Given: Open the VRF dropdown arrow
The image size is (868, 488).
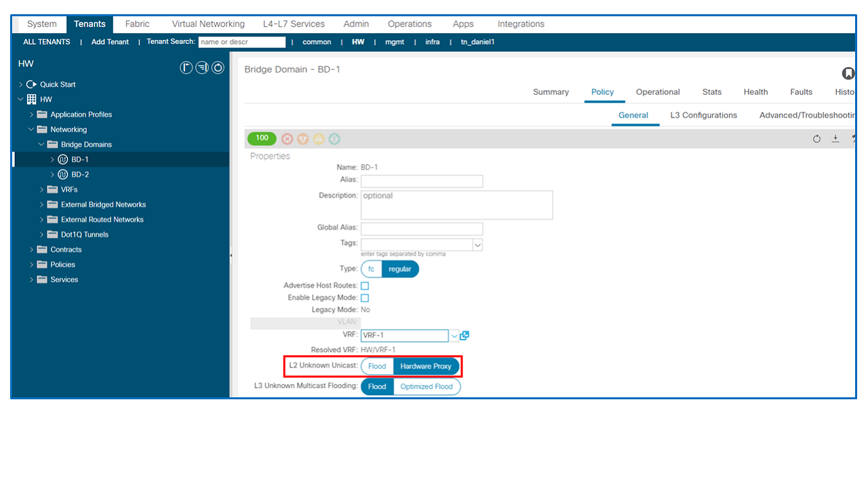Looking at the screenshot, I should coord(454,335).
